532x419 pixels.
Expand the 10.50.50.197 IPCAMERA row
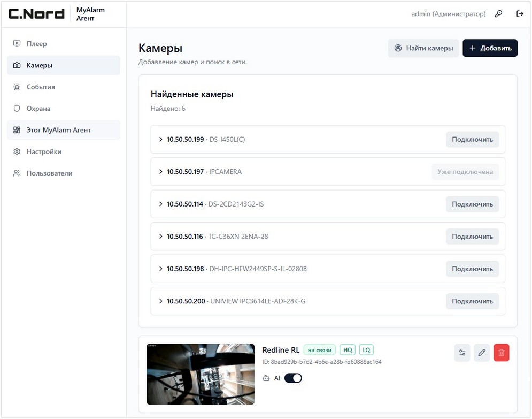tap(161, 172)
